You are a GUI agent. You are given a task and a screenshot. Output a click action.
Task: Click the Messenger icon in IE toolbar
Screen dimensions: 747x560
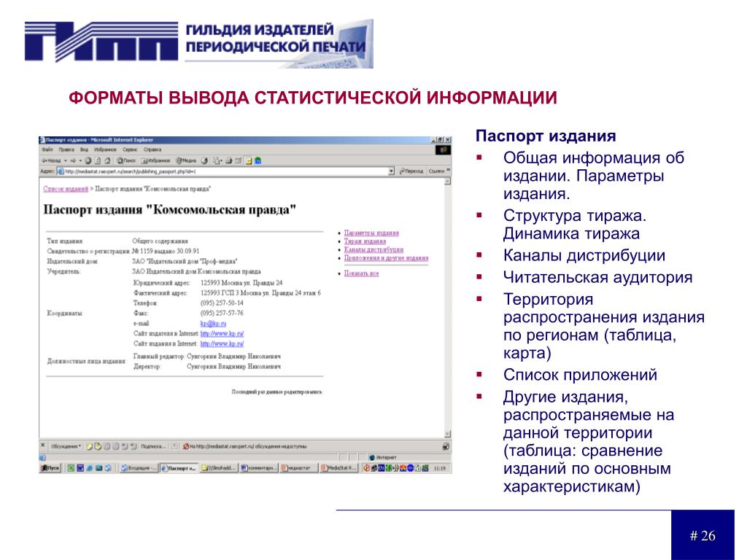258,160
